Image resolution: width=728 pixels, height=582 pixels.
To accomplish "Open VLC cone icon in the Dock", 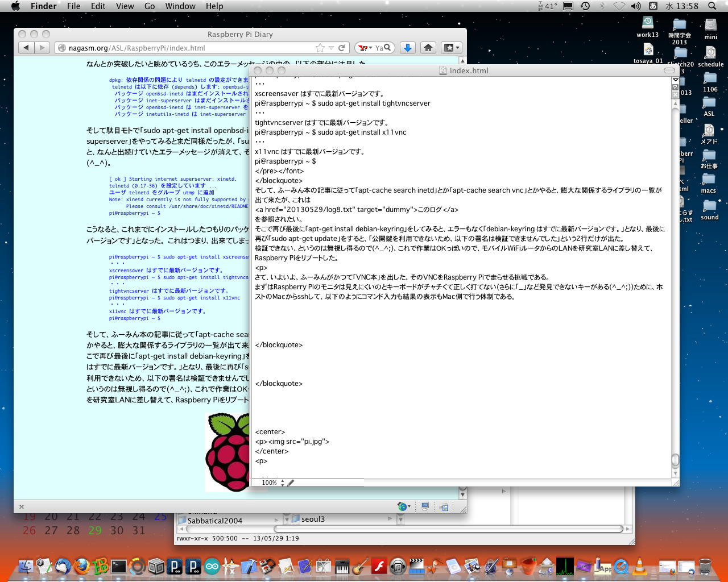I will coord(640,566).
